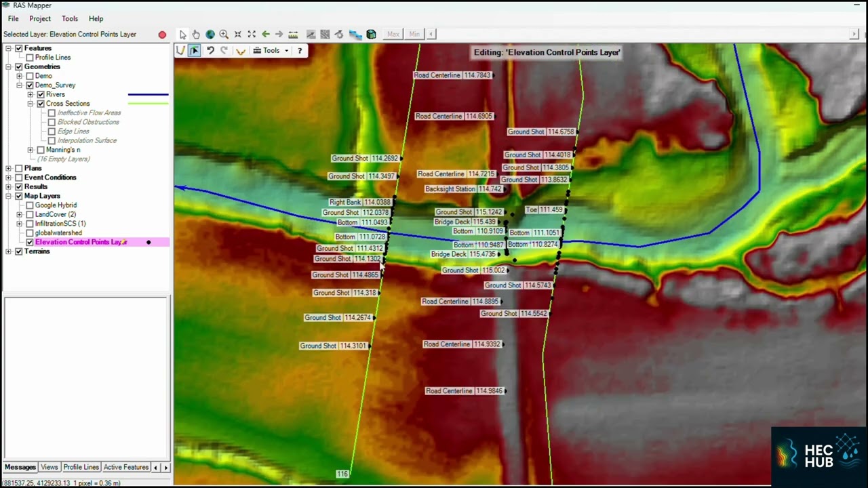Select the measure ruler tool

(293, 34)
